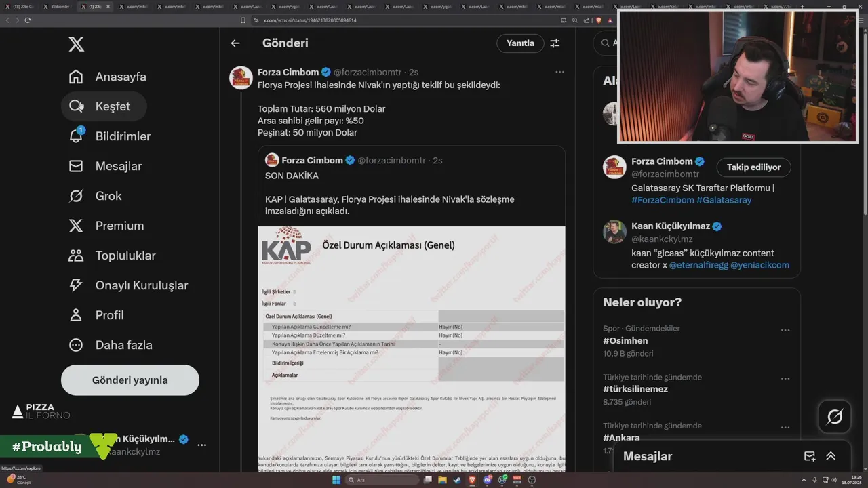The width and height of the screenshot is (868, 488).
Task: Go back with arrow beside Gönderi
Action: (x=235, y=43)
